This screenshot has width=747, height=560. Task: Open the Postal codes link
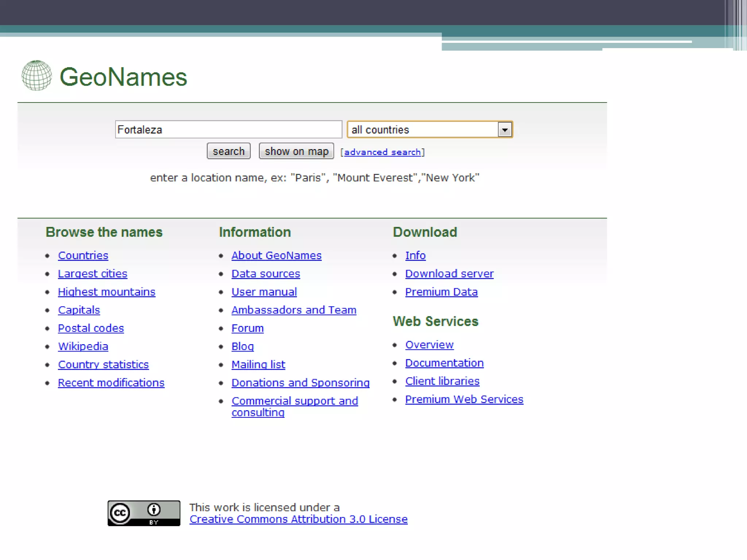(x=91, y=328)
